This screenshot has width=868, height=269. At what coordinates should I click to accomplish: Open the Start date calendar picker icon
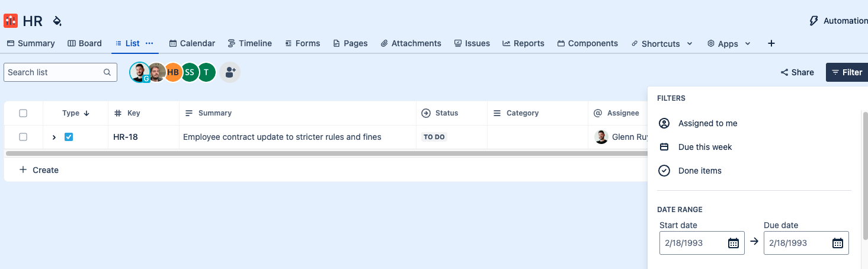(x=733, y=243)
